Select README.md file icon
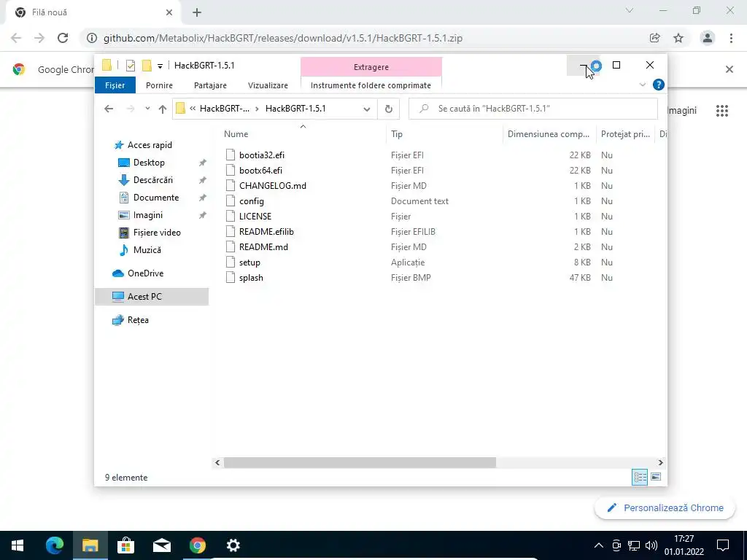The width and height of the screenshot is (747, 560). point(231,246)
